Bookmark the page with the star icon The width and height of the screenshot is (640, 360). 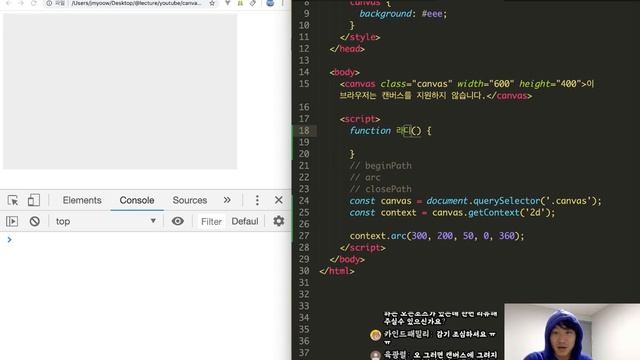(212, 3)
